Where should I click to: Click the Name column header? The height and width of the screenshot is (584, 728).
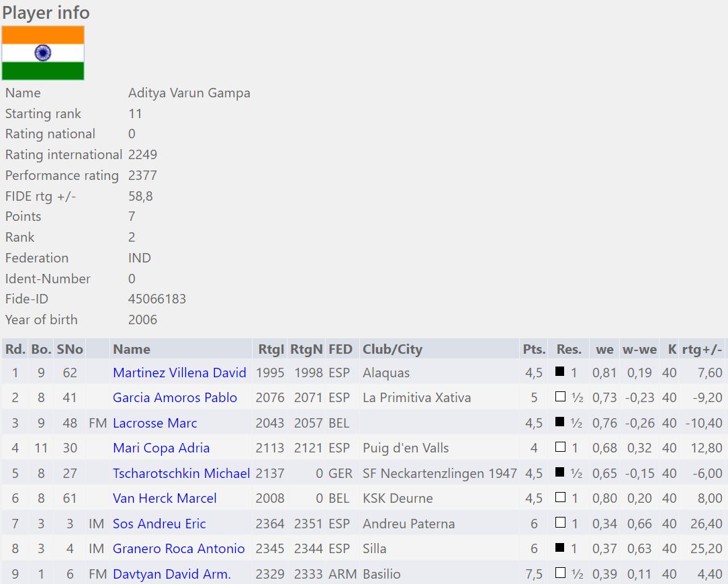(132, 349)
